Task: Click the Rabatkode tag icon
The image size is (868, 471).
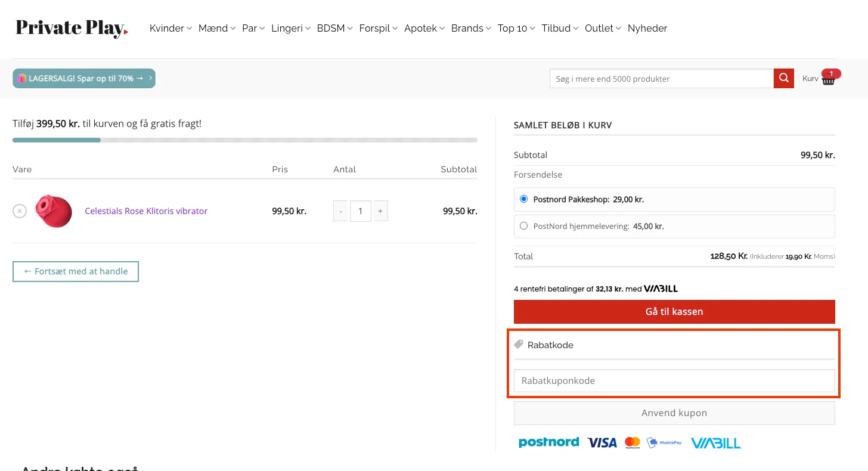Action: (x=519, y=345)
